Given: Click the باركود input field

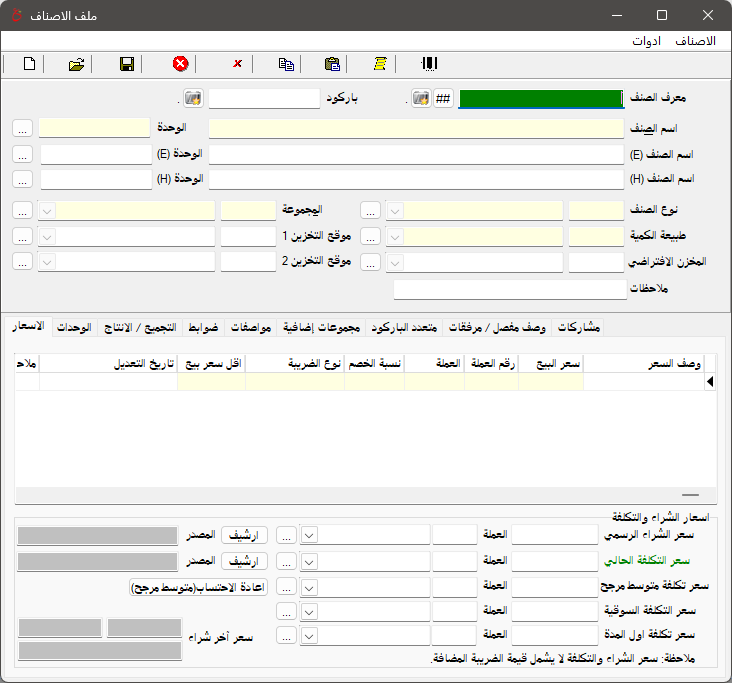Looking at the screenshot, I should (x=264, y=99).
